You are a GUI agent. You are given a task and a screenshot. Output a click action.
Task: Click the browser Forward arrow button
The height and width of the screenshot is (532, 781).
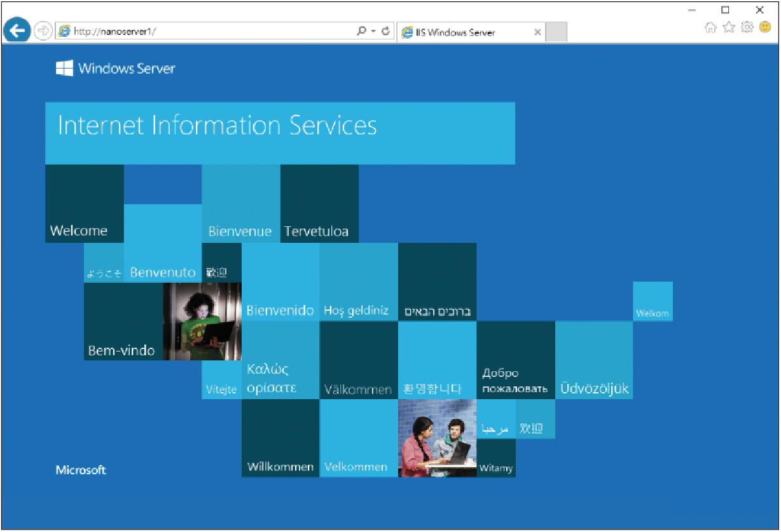43,31
